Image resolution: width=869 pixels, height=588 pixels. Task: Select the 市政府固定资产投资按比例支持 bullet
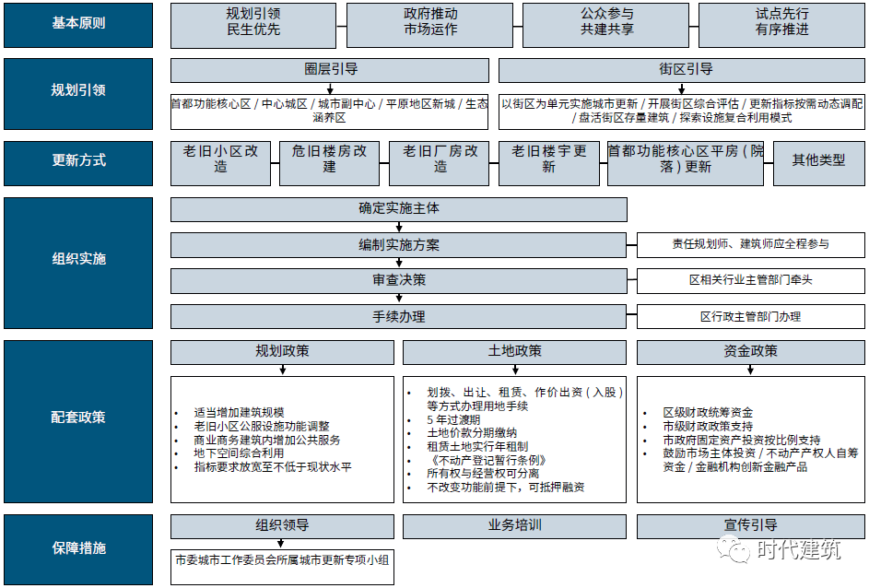[742, 440]
